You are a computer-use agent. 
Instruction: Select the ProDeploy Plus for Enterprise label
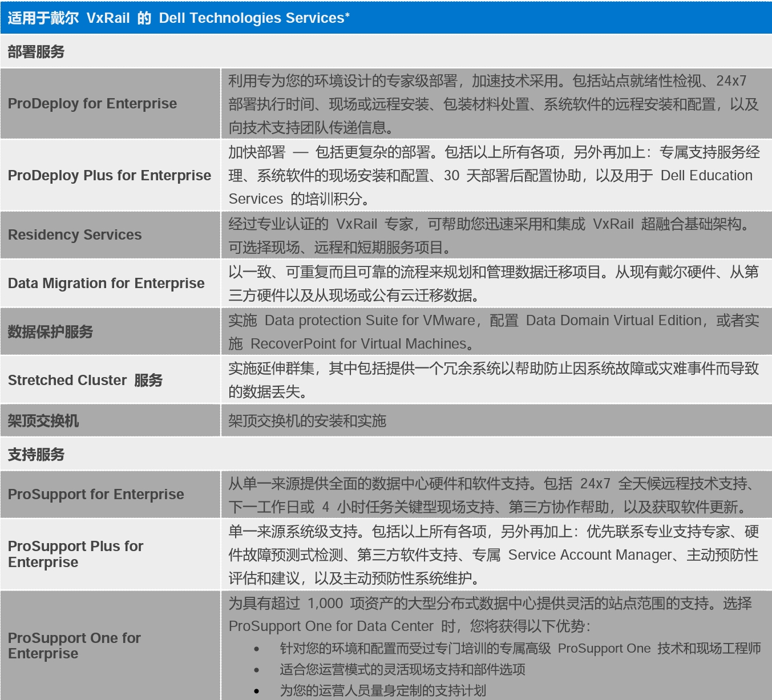tap(110, 175)
